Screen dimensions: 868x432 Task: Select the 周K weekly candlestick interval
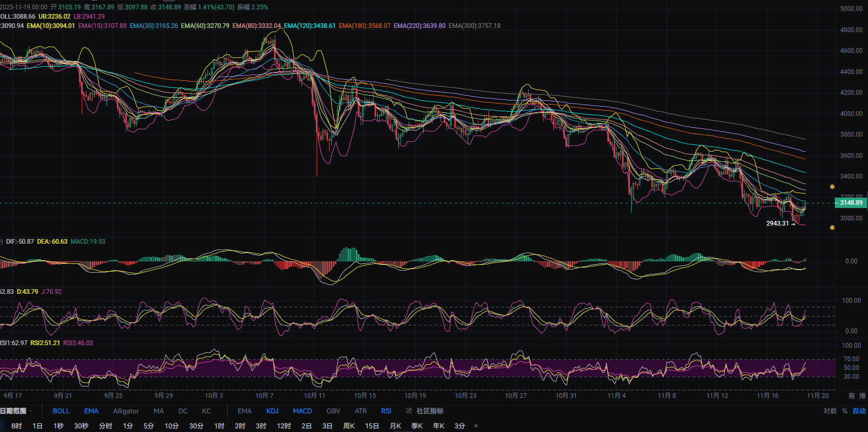[349, 426]
